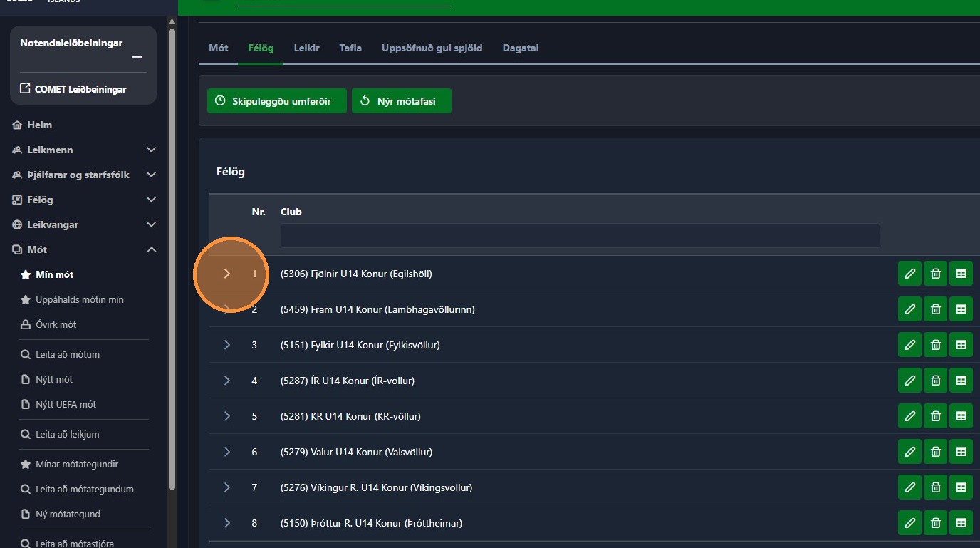This screenshot has height=548, width=980.
Task: Edit Víkingur R. U14 Konur with the pencil
Action: point(909,487)
